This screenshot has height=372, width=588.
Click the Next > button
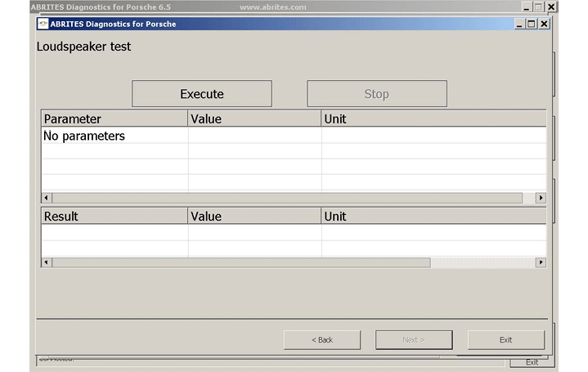coord(414,339)
